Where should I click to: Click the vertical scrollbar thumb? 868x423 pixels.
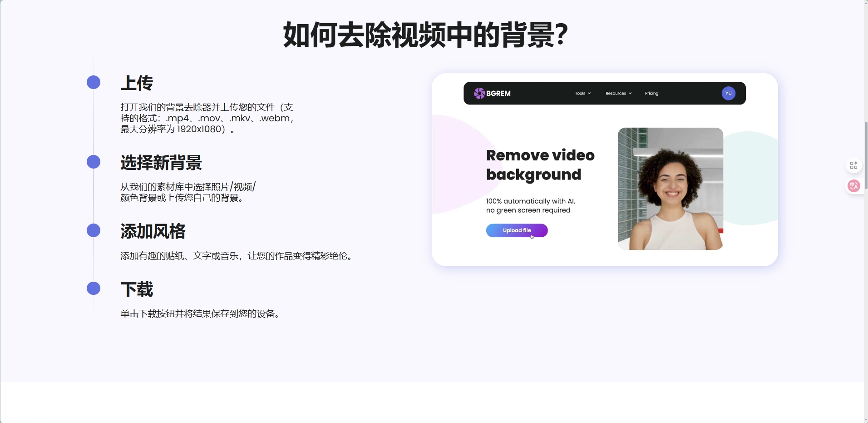865,154
